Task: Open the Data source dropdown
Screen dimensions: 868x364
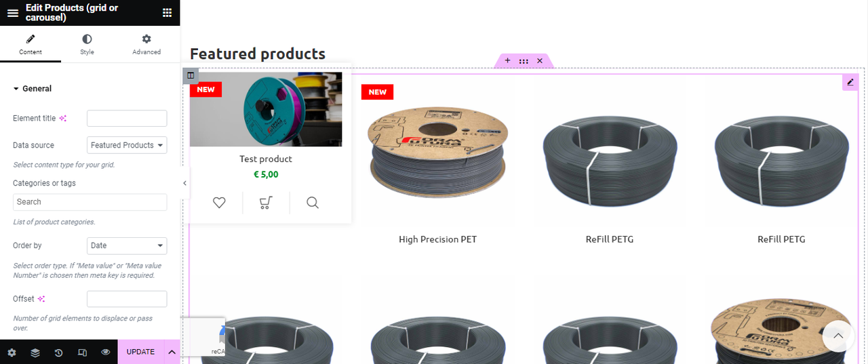Action: click(127, 145)
